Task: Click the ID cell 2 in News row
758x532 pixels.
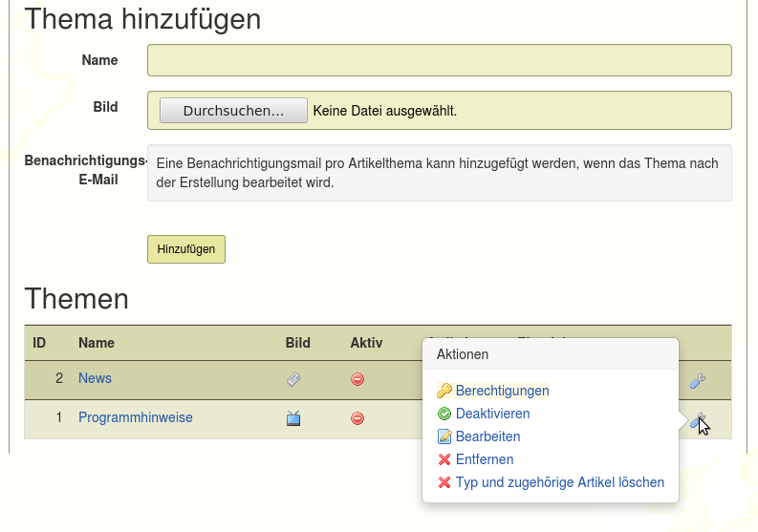Action: click(x=59, y=378)
